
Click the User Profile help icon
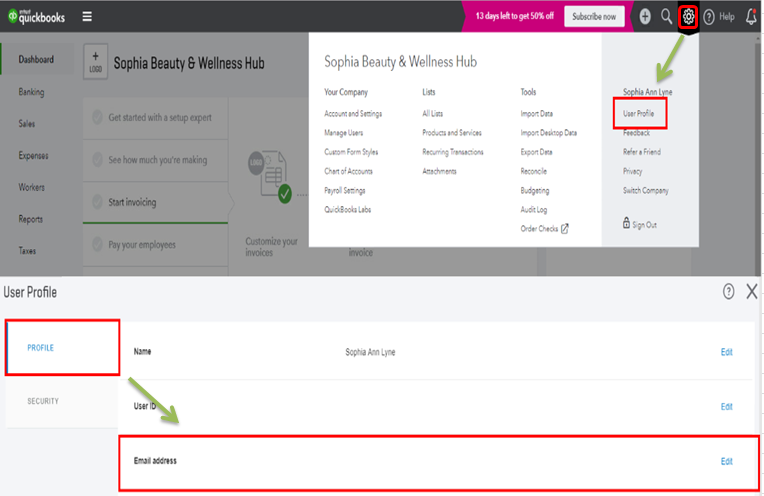click(728, 291)
